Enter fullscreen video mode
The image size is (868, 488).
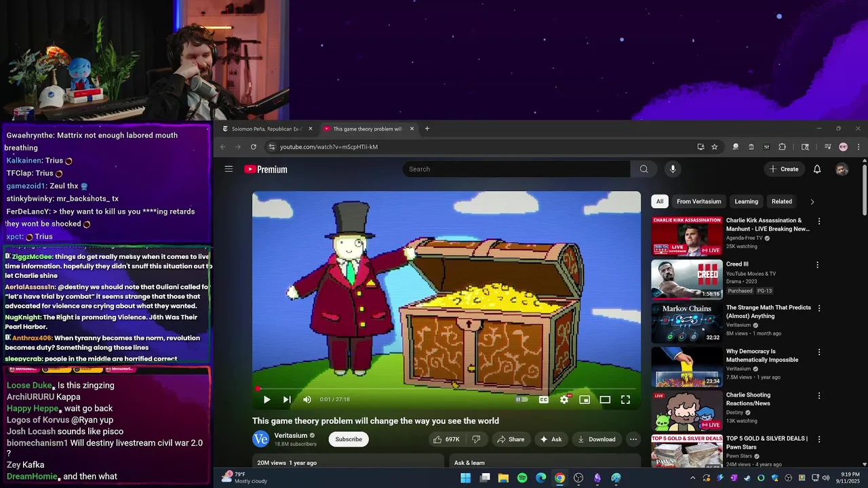pyautogui.click(x=625, y=400)
